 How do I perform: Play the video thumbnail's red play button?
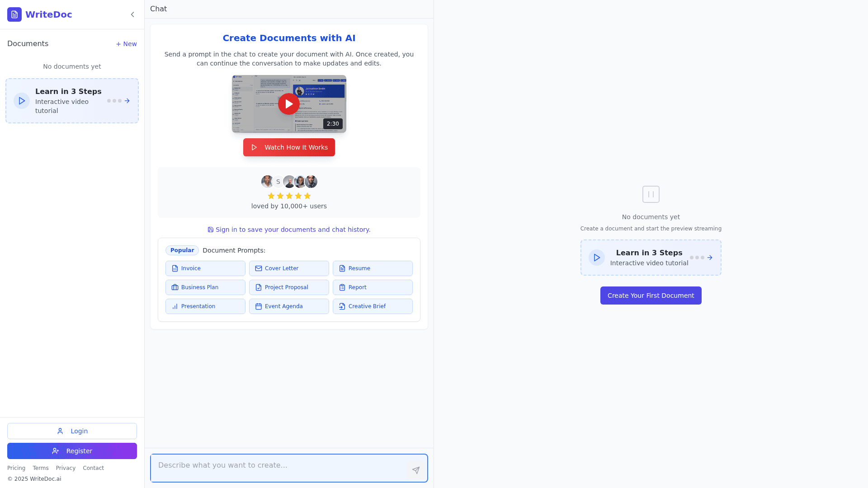289,104
